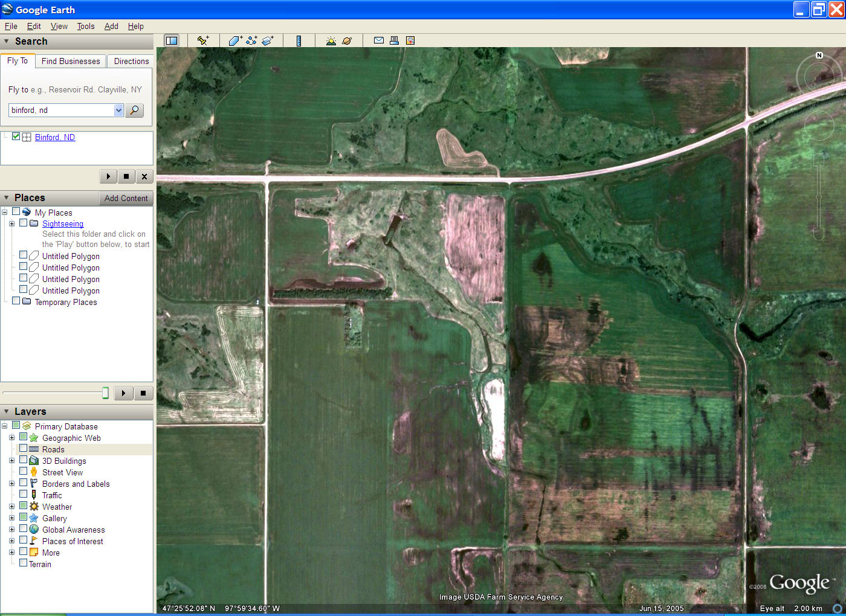
Task: Select Temporary Places folder label
Action: [66, 302]
